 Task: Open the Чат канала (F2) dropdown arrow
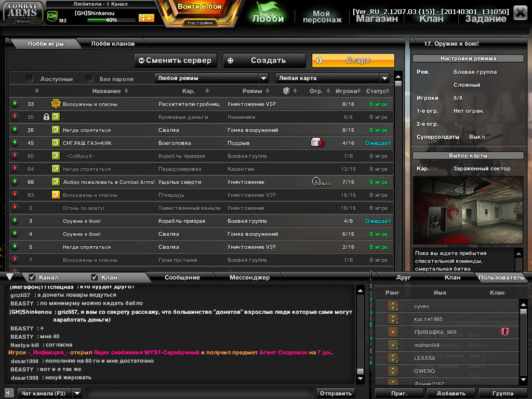point(77,393)
